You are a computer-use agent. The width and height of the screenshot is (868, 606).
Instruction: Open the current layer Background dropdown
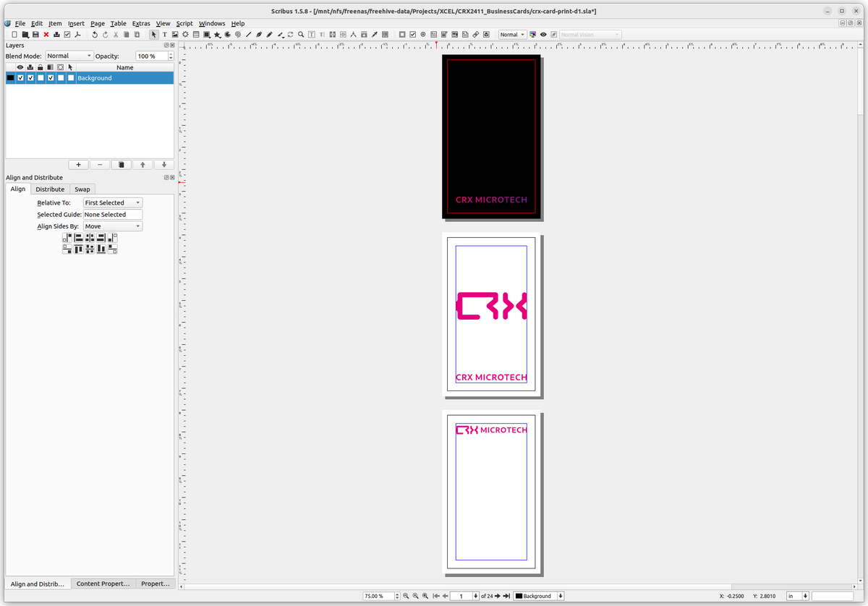(539, 596)
